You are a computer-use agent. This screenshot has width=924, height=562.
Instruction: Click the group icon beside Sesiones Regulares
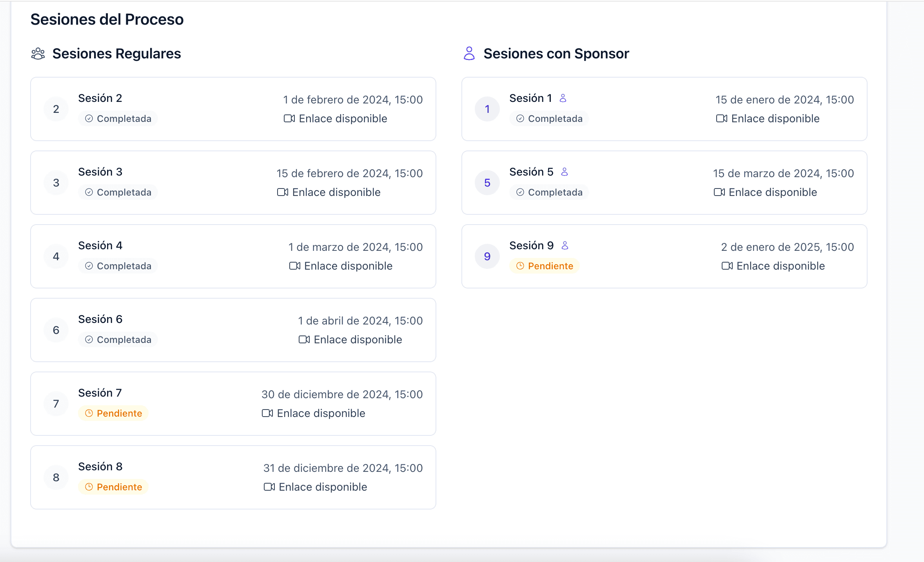tap(38, 54)
